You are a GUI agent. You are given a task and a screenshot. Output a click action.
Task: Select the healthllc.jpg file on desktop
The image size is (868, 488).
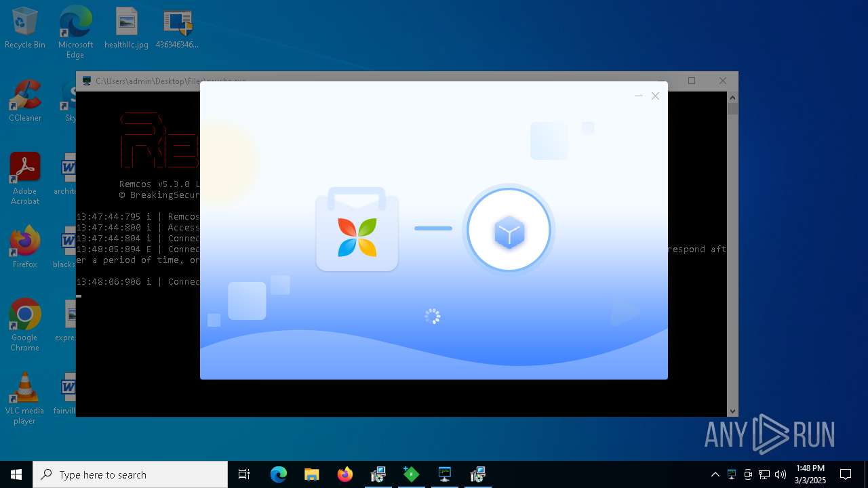pyautogui.click(x=127, y=28)
